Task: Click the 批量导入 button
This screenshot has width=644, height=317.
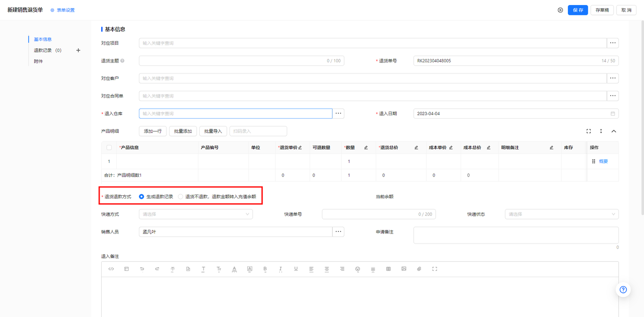Action: point(213,131)
